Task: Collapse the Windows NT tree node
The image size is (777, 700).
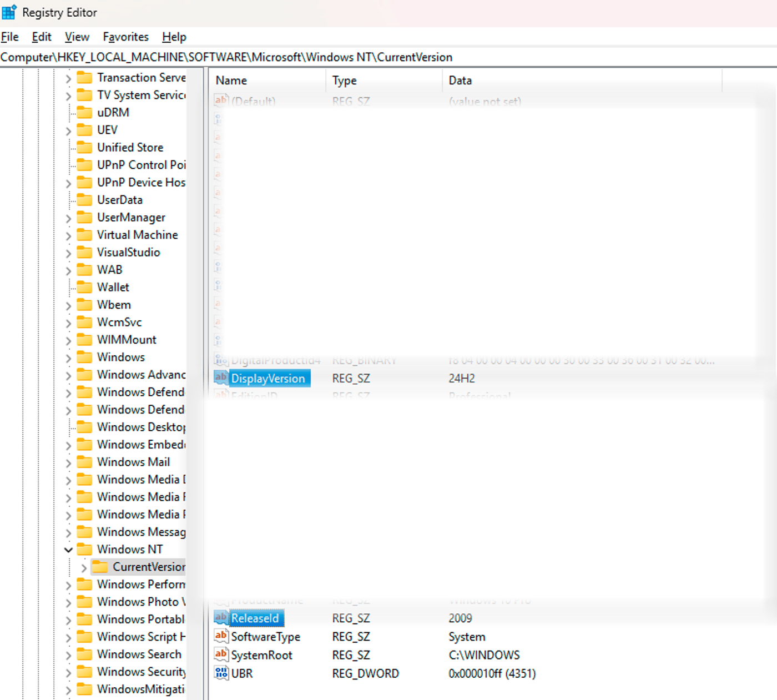Action: coord(68,550)
